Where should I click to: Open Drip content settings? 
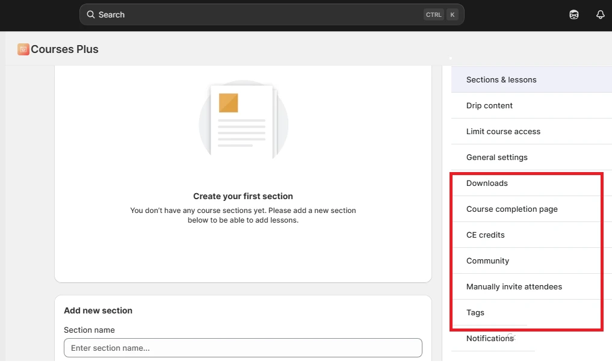pyautogui.click(x=489, y=105)
